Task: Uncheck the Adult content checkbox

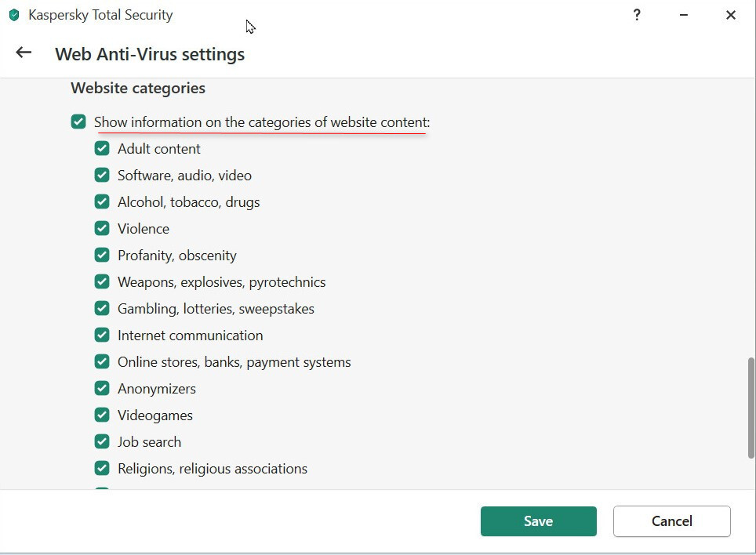Action: click(102, 149)
